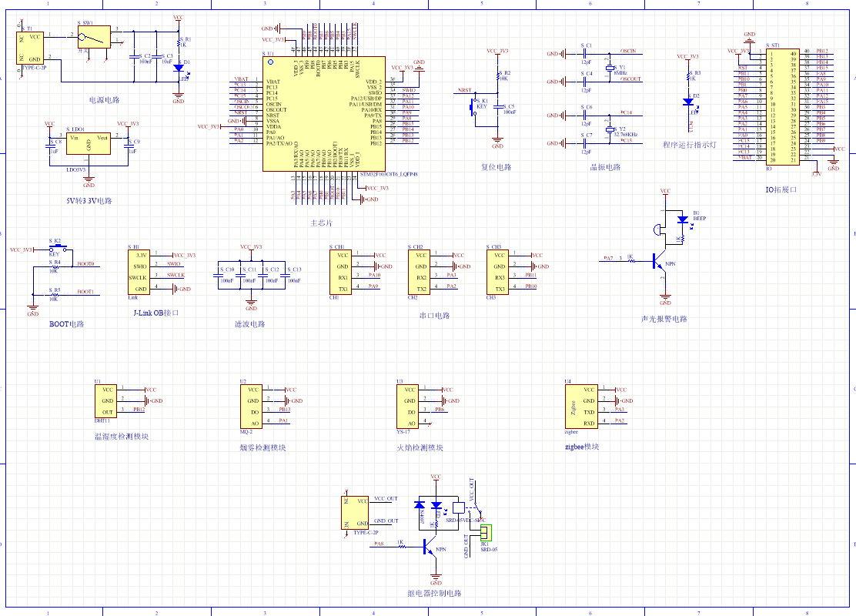The image size is (856, 616).
Task: Select the S_D2 program indicator LED
Action: click(x=688, y=102)
